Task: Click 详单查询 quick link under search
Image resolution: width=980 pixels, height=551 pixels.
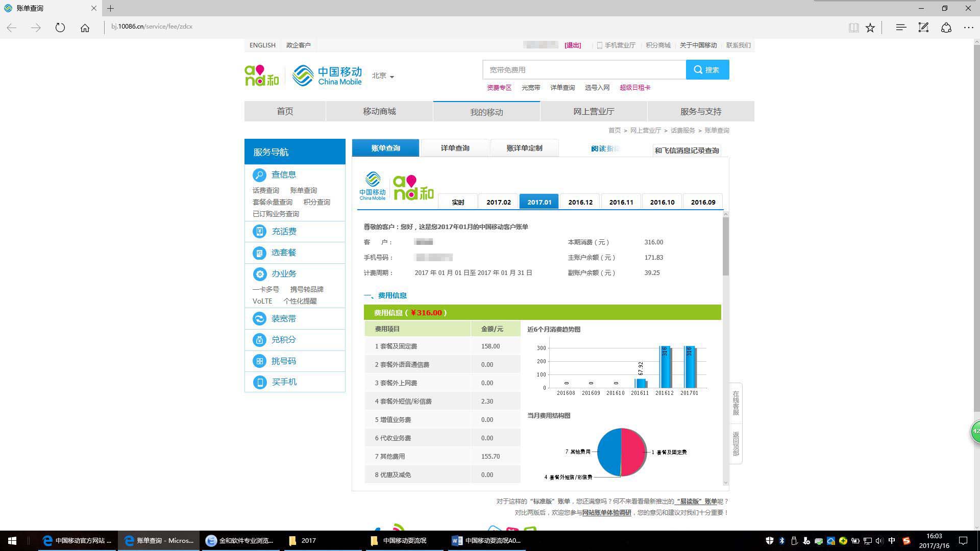Action: click(562, 88)
